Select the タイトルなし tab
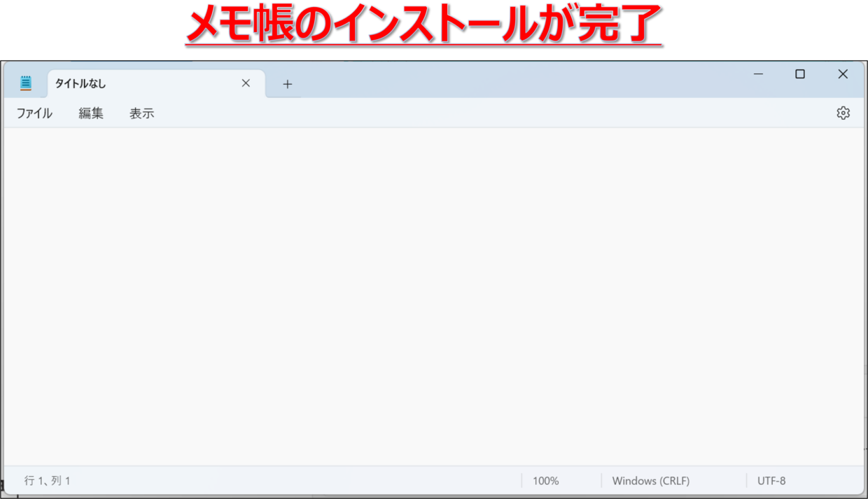The width and height of the screenshot is (868, 499). coord(156,83)
